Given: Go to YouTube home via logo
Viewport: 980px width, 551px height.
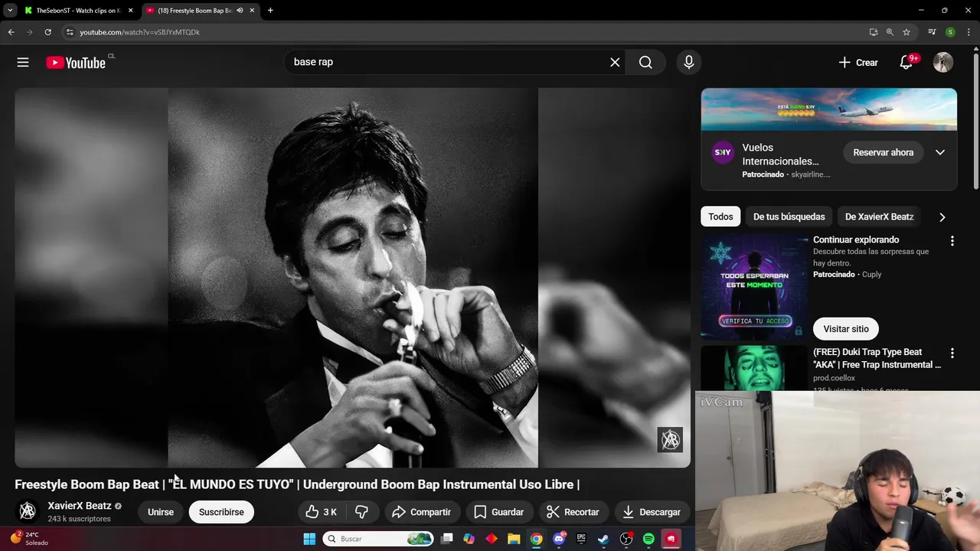Looking at the screenshot, I should tap(76, 63).
